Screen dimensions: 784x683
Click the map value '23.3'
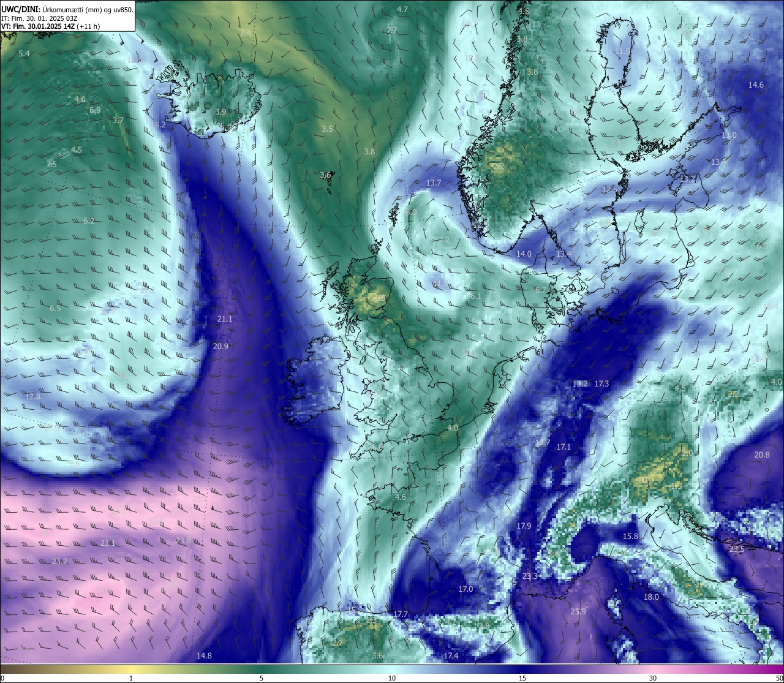click(x=530, y=576)
